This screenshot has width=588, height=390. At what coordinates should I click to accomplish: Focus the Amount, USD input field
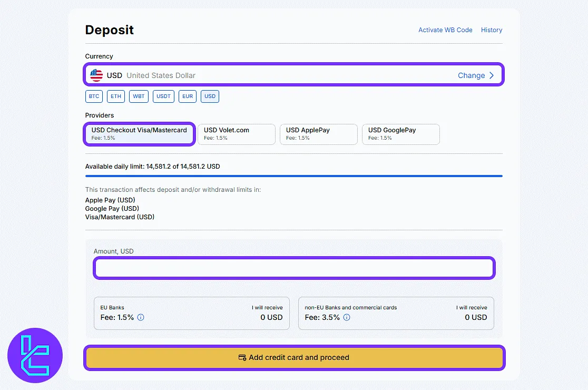click(x=294, y=268)
